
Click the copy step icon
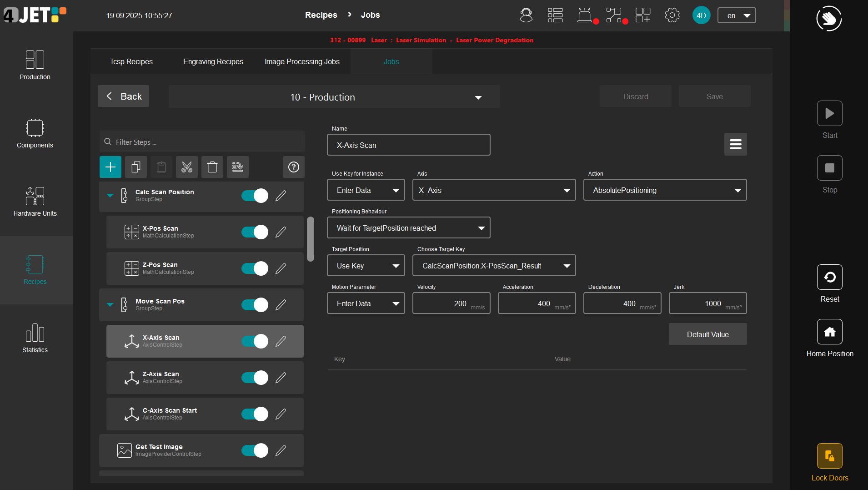[135, 167]
